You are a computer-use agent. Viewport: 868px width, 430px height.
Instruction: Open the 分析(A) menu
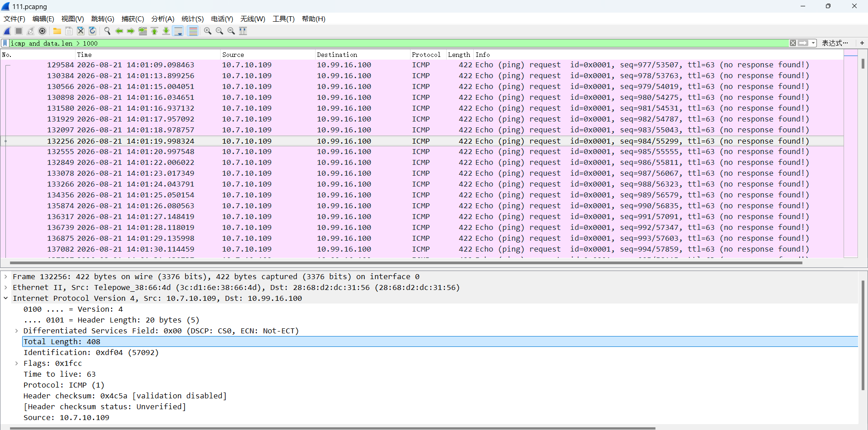pos(163,19)
